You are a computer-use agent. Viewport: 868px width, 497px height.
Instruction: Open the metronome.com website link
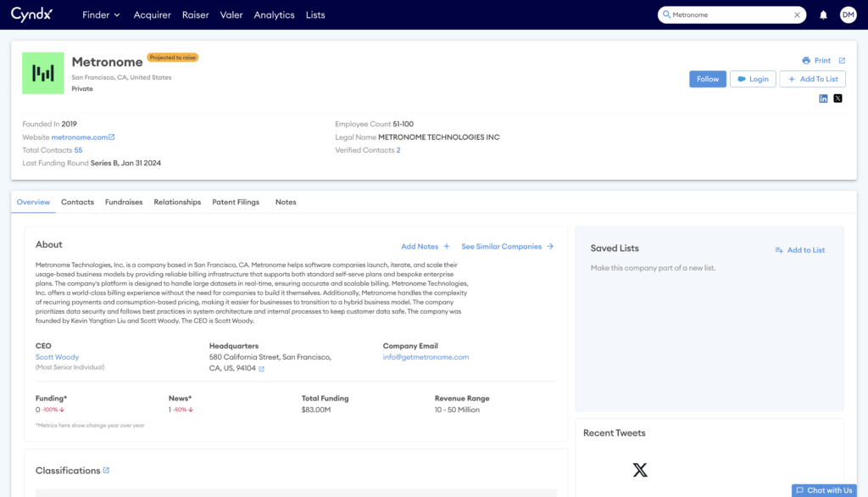(x=80, y=137)
